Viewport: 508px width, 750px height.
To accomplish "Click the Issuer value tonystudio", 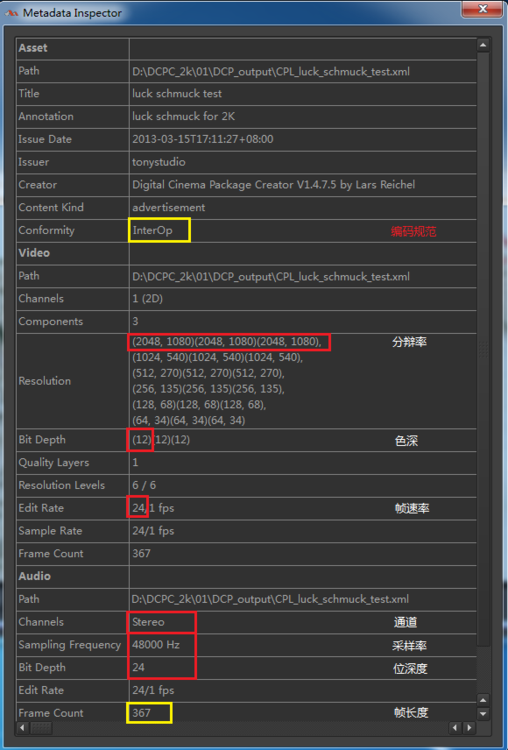I will pyautogui.click(x=159, y=162).
